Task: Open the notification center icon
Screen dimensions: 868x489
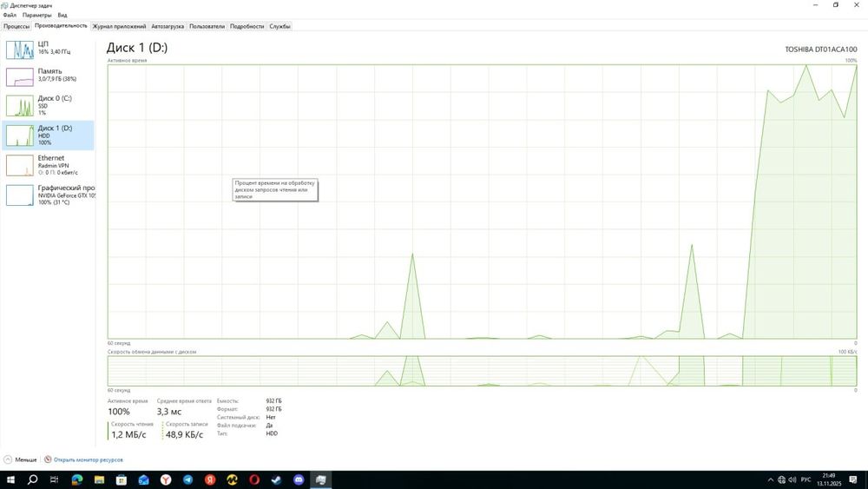Action: click(x=853, y=479)
